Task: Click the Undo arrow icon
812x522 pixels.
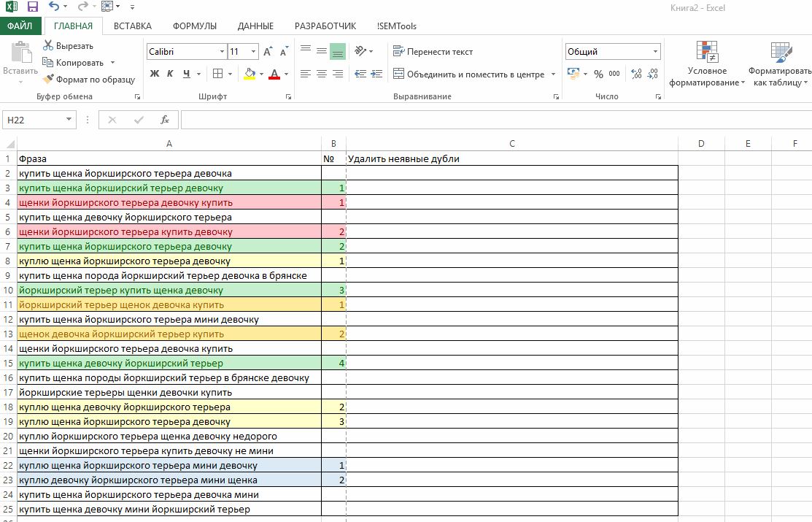Action: [x=54, y=7]
